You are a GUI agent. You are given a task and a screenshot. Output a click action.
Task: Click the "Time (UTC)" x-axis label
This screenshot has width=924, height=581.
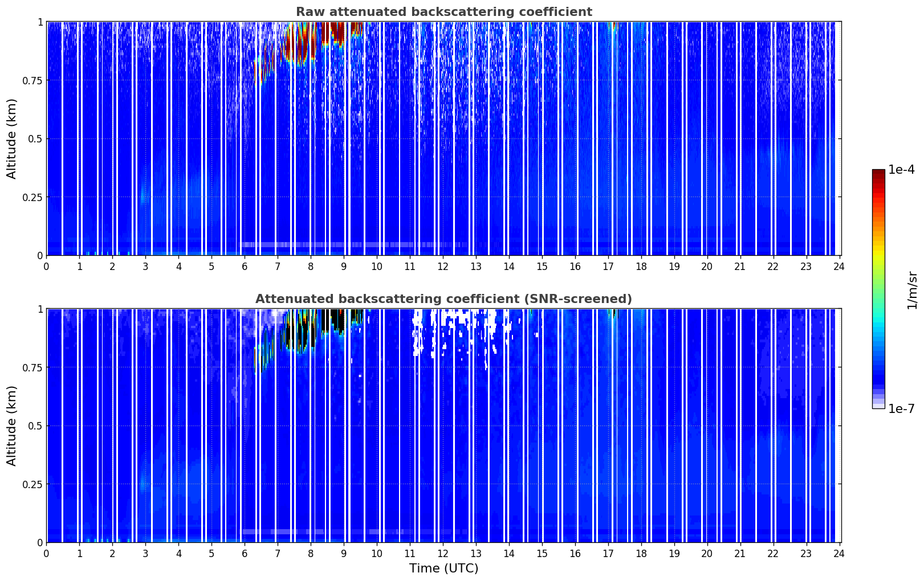[x=443, y=568]
